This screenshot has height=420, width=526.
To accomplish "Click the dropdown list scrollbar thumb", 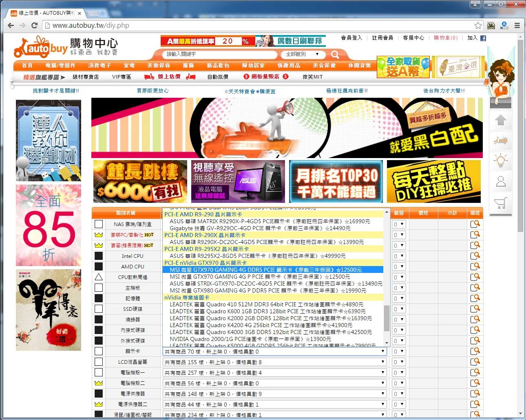I will (x=387, y=319).
